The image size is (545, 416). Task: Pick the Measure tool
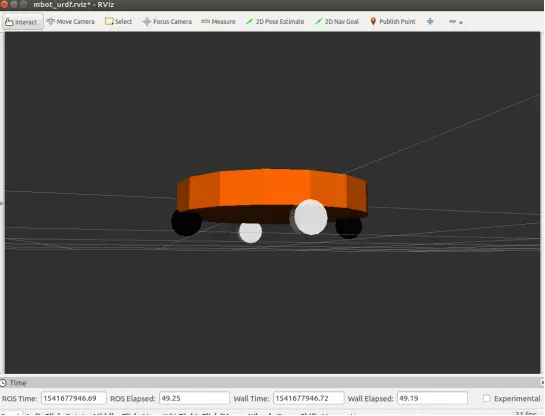pos(218,22)
